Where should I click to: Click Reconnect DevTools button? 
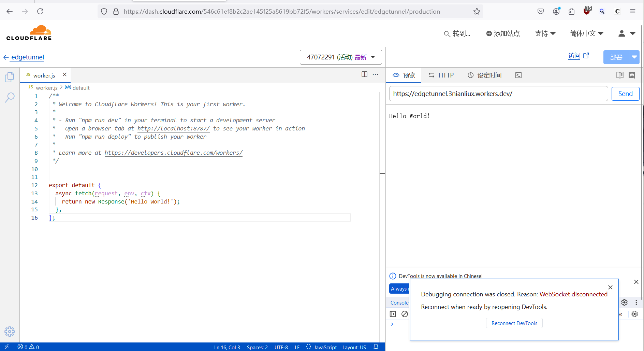tap(514, 323)
